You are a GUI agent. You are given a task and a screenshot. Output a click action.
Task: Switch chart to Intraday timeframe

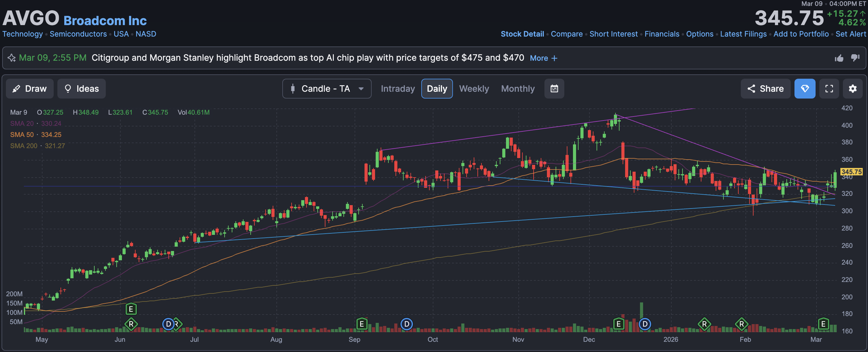(x=398, y=89)
